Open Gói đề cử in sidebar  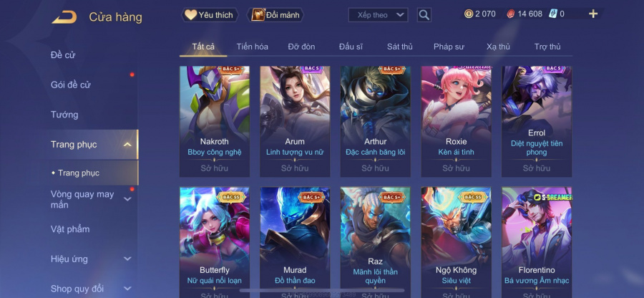coord(71,85)
